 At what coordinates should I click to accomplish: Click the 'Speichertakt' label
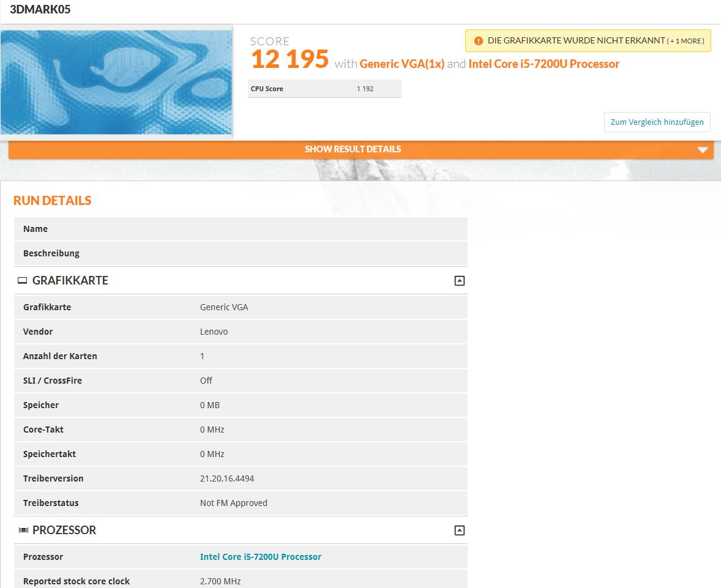point(50,454)
